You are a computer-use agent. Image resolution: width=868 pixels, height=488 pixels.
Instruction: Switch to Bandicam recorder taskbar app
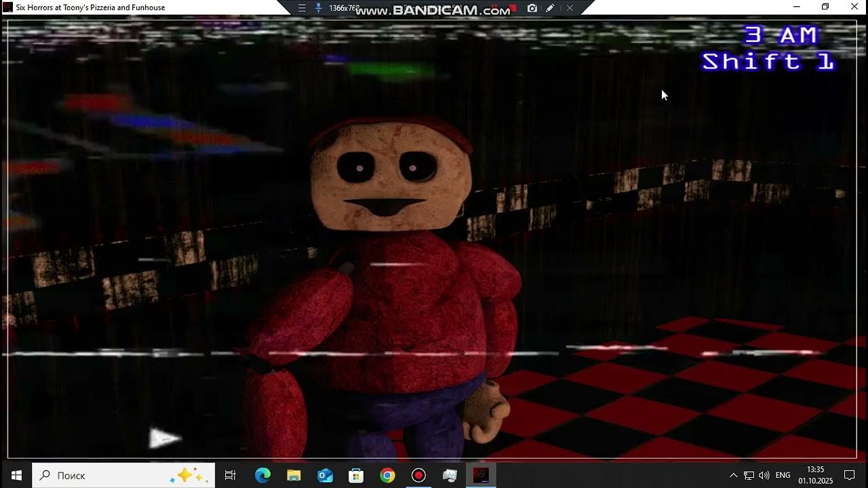pyautogui.click(x=418, y=475)
